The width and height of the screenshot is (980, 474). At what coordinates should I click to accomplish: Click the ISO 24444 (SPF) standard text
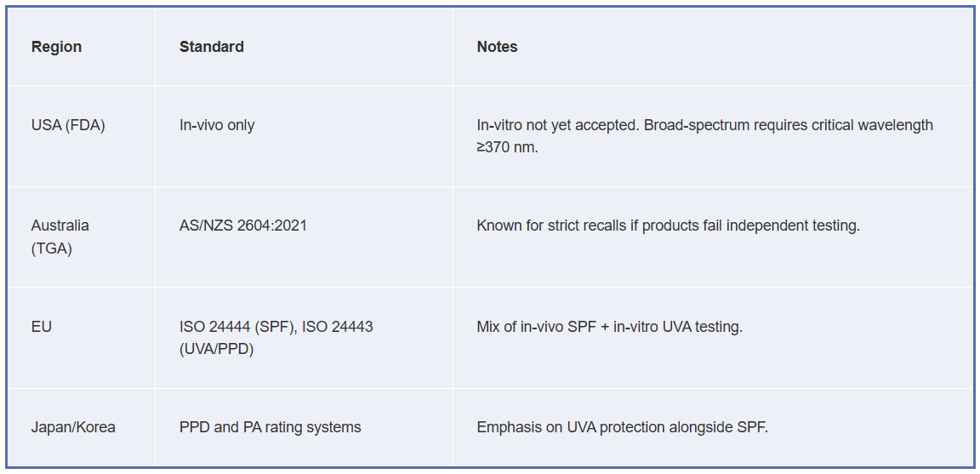pos(237,327)
